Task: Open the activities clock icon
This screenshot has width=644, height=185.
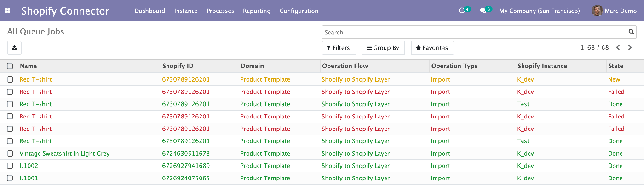Action: (x=462, y=11)
